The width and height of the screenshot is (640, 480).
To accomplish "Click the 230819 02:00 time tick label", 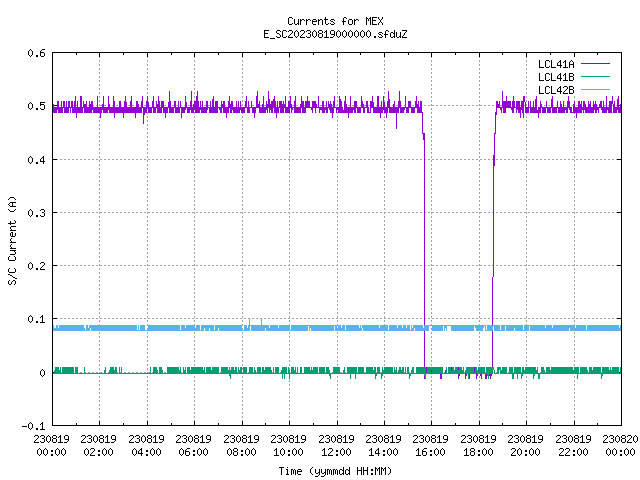I will click(x=98, y=446).
